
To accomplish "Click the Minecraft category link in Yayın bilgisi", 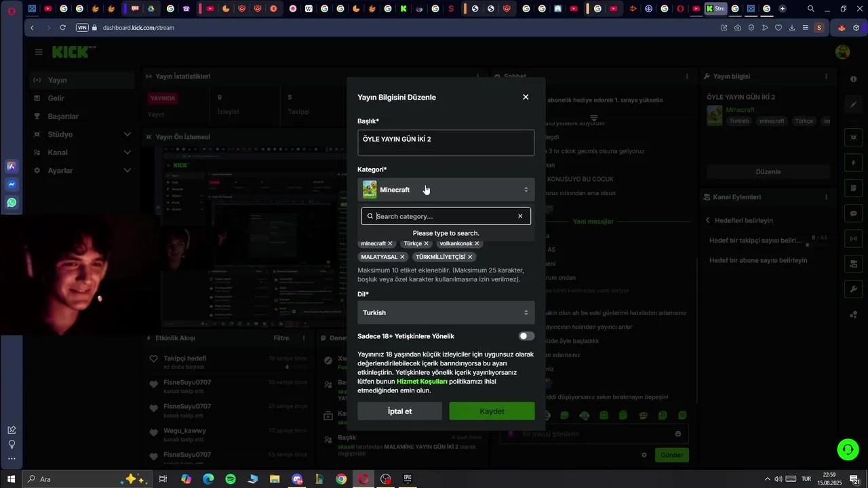I will [740, 110].
